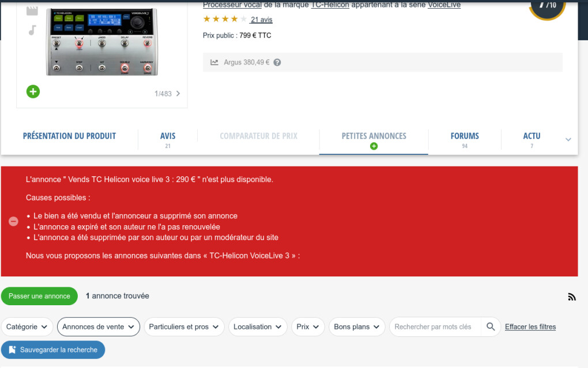588x368 pixels.
Task: Switch to the Avis tab
Action: click(x=168, y=139)
